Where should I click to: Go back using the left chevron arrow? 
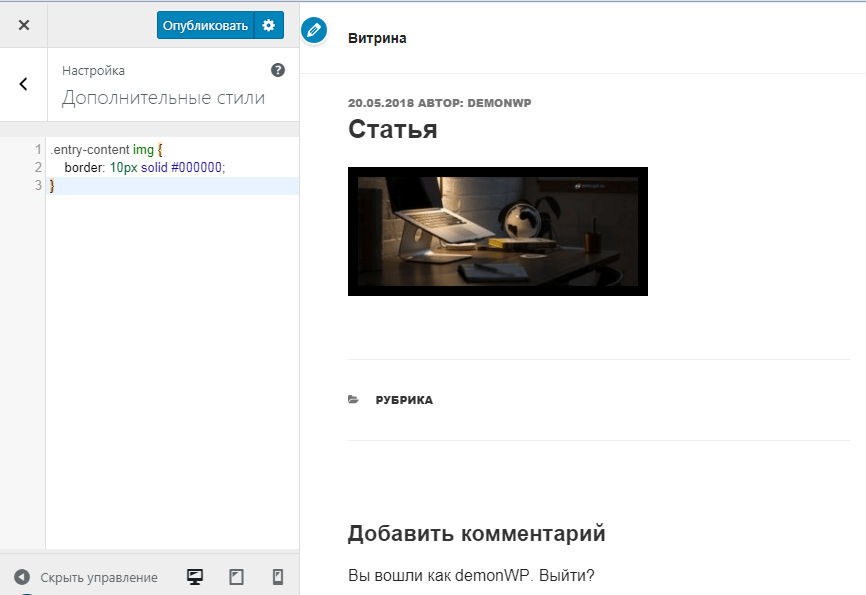23,84
